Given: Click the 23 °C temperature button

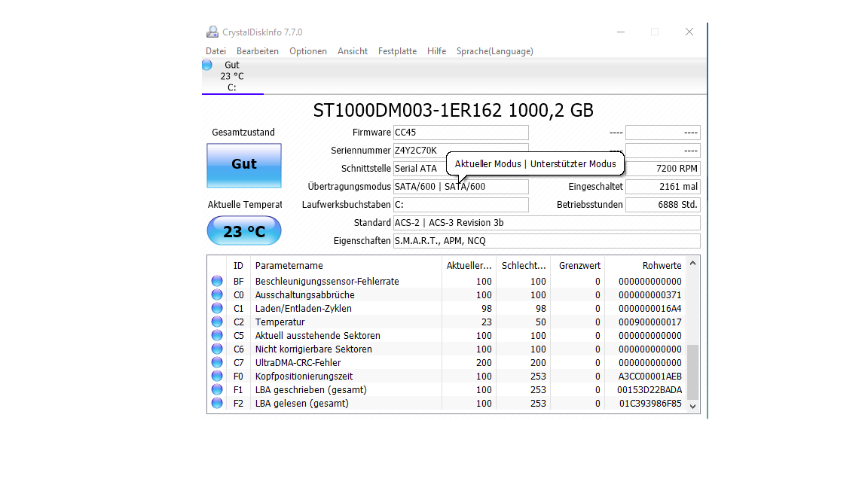Looking at the screenshot, I should [244, 230].
